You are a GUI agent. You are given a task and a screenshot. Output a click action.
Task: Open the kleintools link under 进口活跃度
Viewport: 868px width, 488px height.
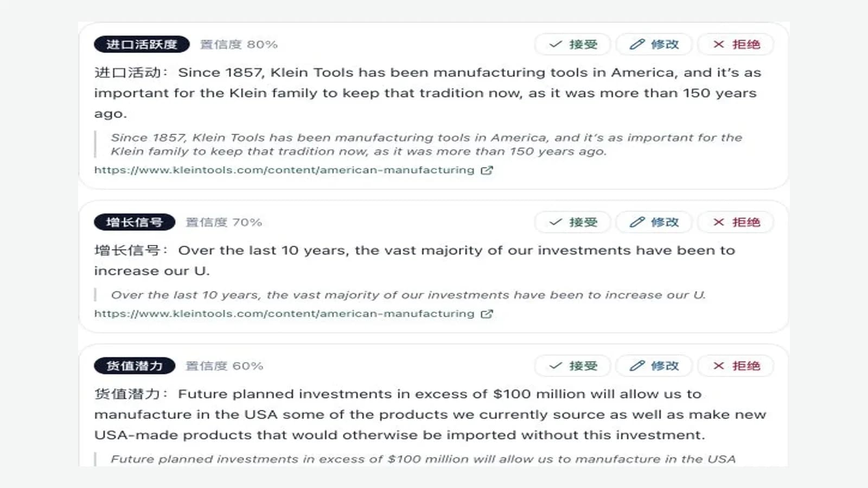click(284, 170)
